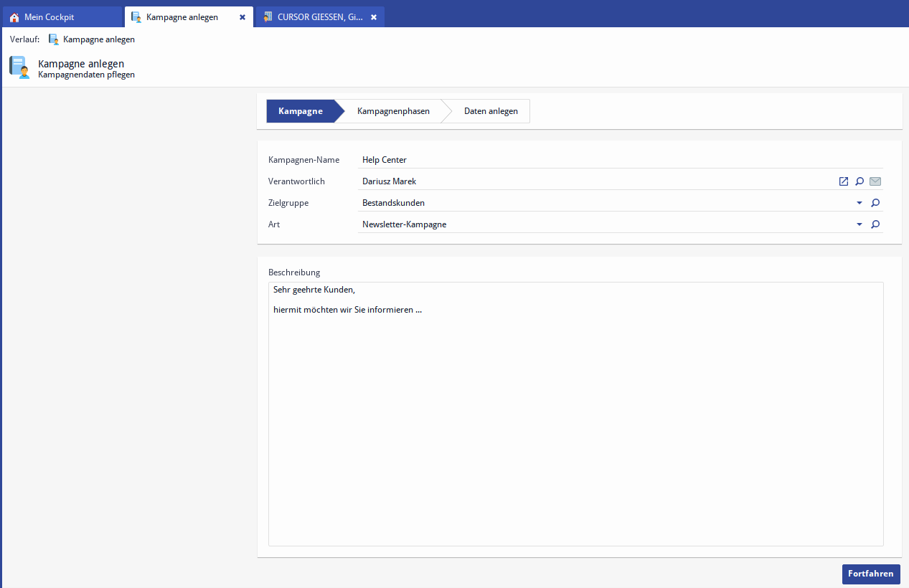Select the Daten anlegen wizard step
This screenshot has height=588, width=909.
[x=491, y=111]
